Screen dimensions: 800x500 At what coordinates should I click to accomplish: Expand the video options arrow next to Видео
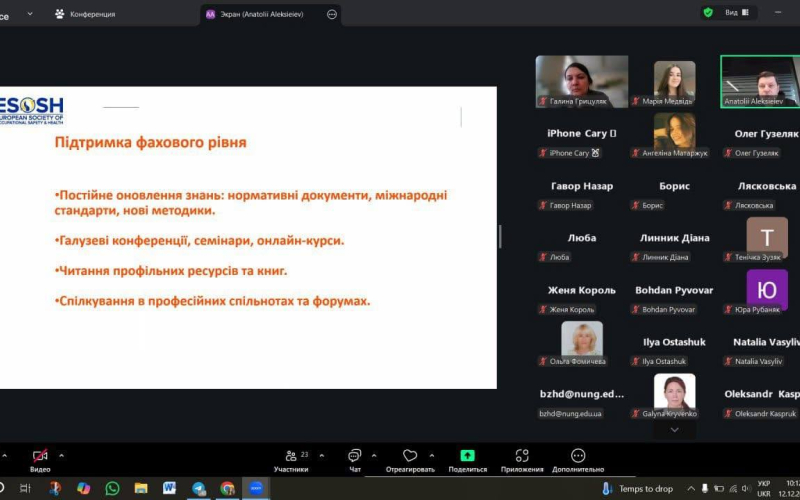point(62,455)
